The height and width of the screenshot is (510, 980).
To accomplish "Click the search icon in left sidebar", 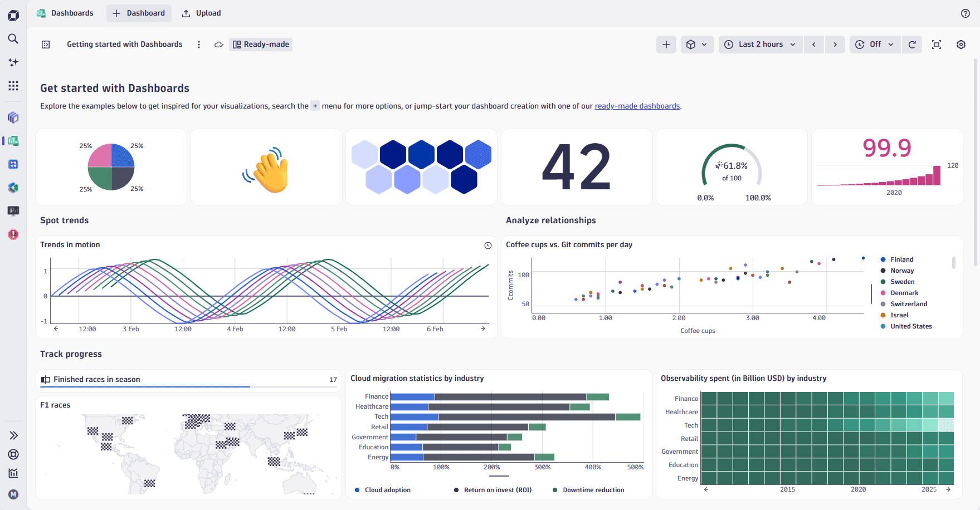I will (13, 38).
